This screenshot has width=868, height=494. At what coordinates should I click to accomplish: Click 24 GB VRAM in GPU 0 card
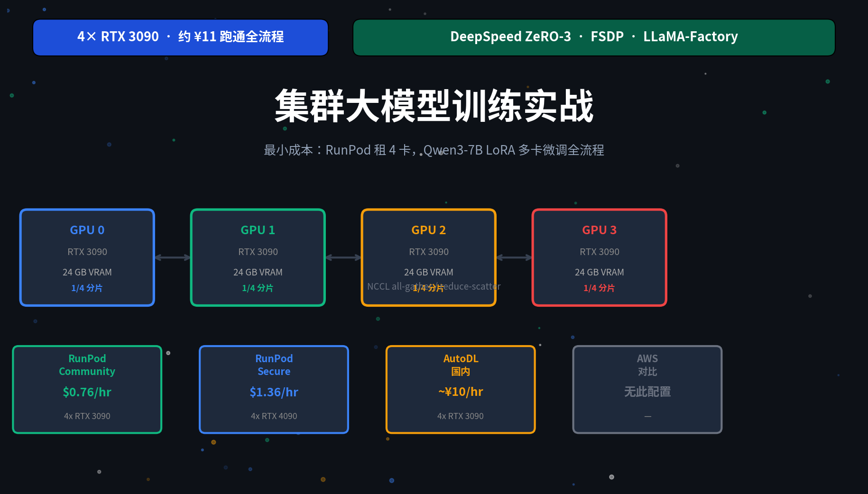click(x=87, y=272)
